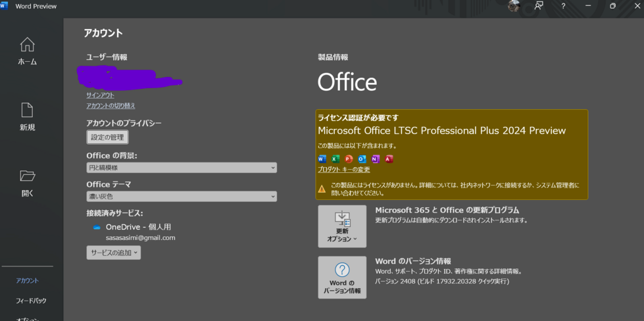Click the 接続済みサービス: label
This screenshot has width=644, height=321.
[x=114, y=213]
